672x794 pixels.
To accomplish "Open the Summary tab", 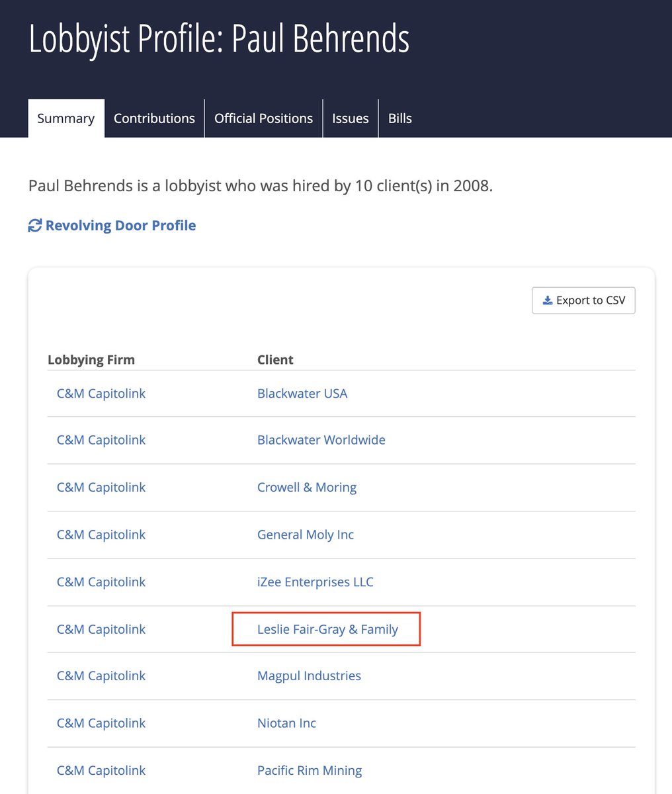I will coord(66,118).
